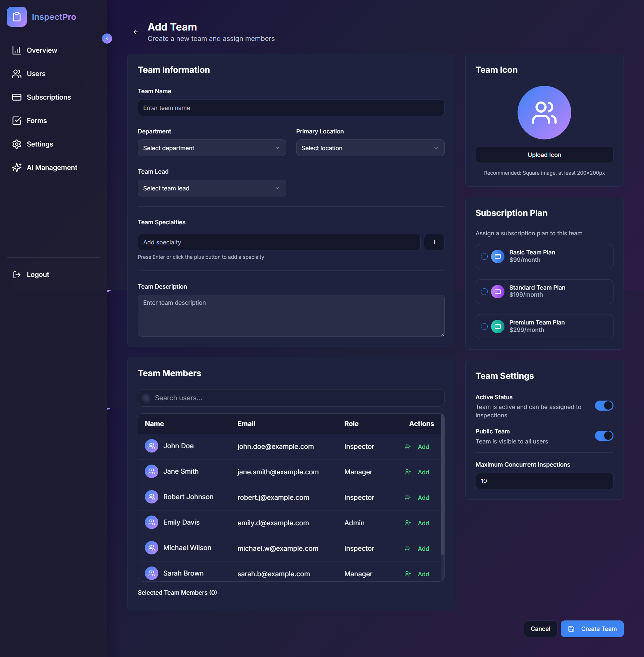Click Jane Smith's avatar icon
The image size is (644, 657).
pyautogui.click(x=152, y=471)
